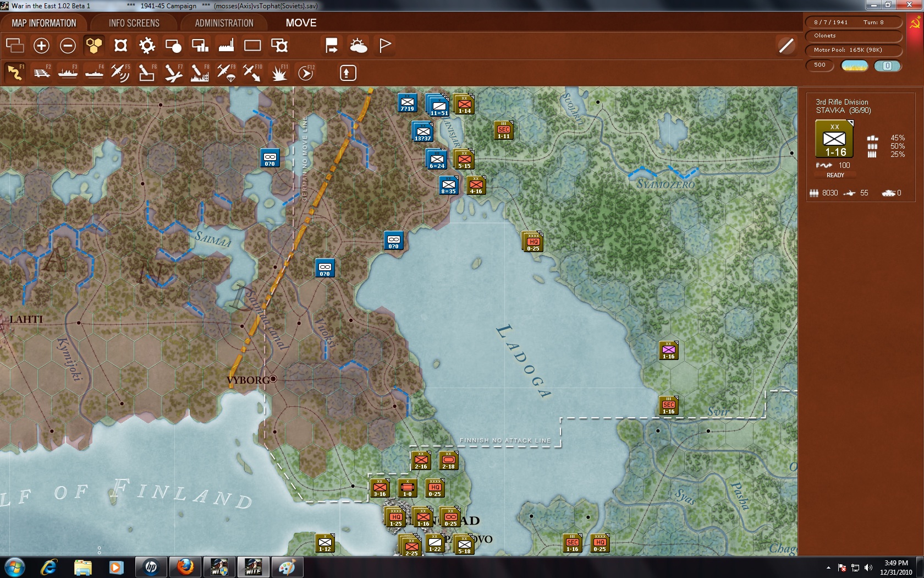Viewport: 924px width, 578px height.
Task: Select the F7 bomb airfield mode
Action: 173,73
